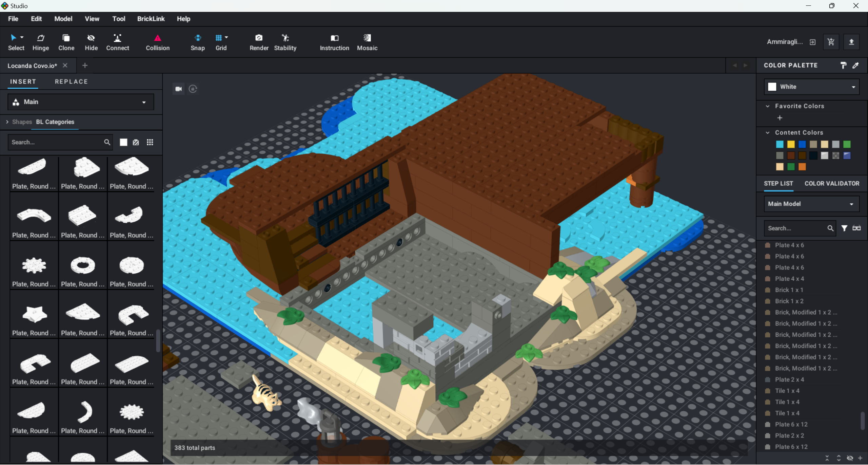Screen dimensions: 868x465
Task: Open the BrickLink menu
Action: (x=151, y=19)
